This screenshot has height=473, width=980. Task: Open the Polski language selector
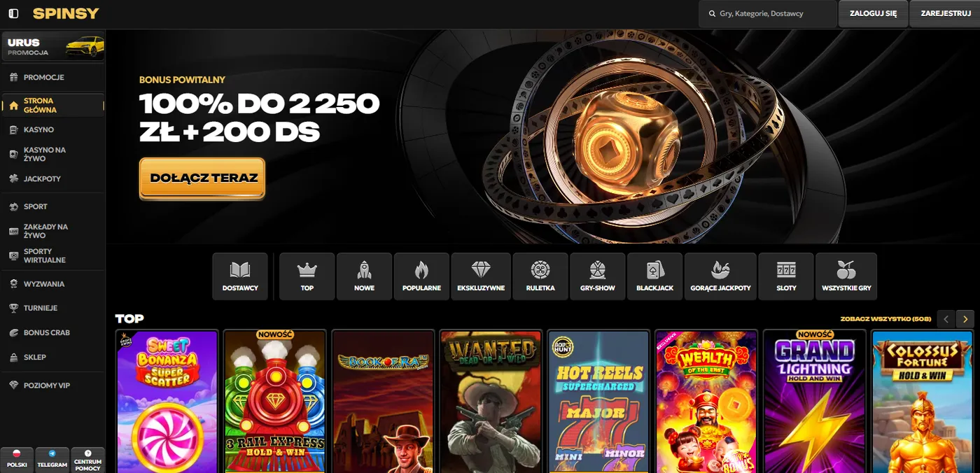pyautogui.click(x=17, y=459)
